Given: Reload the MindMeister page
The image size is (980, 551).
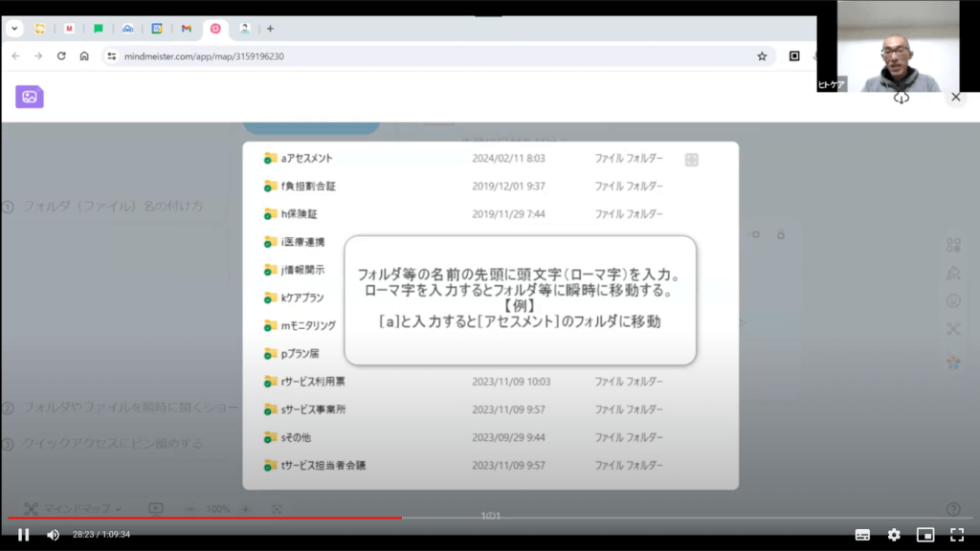Looking at the screenshot, I should (x=61, y=56).
